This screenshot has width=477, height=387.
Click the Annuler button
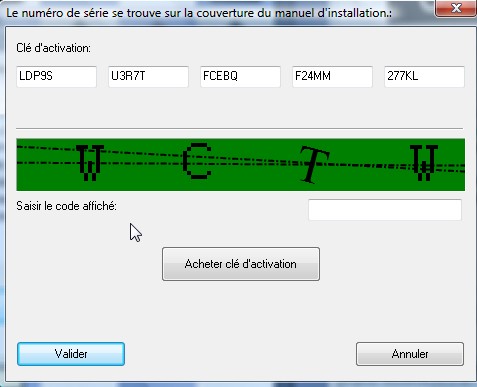tap(410, 354)
